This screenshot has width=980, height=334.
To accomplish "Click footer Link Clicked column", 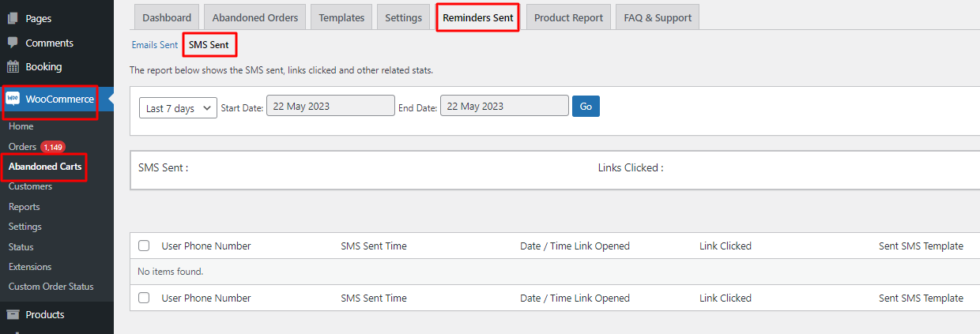I will (726, 298).
